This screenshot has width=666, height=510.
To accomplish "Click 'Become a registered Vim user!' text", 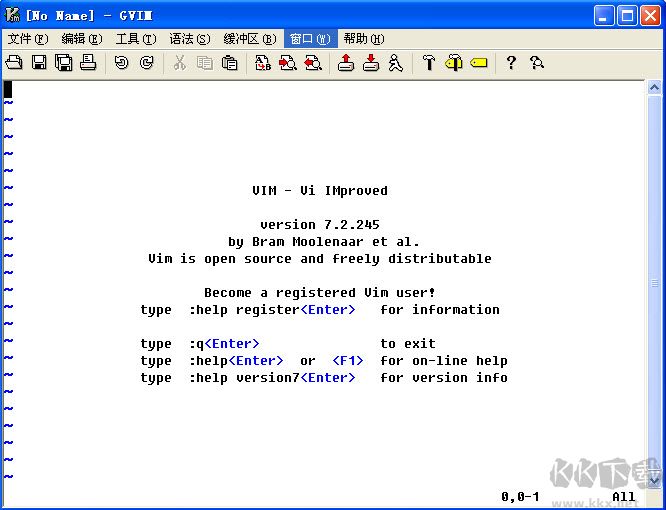I will click(320, 293).
